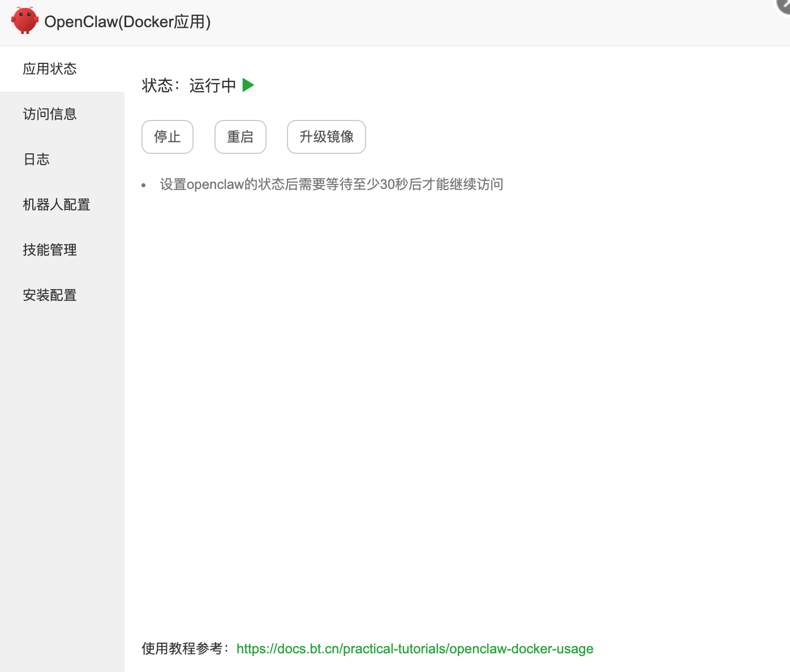Click the 运行中 status label
The height and width of the screenshot is (672, 790).
point(212,85)
